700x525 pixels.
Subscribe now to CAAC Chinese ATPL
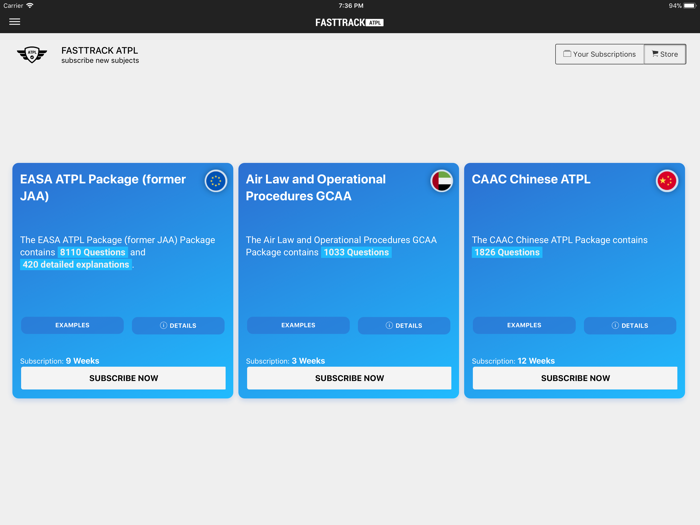(x=575, y=378)
